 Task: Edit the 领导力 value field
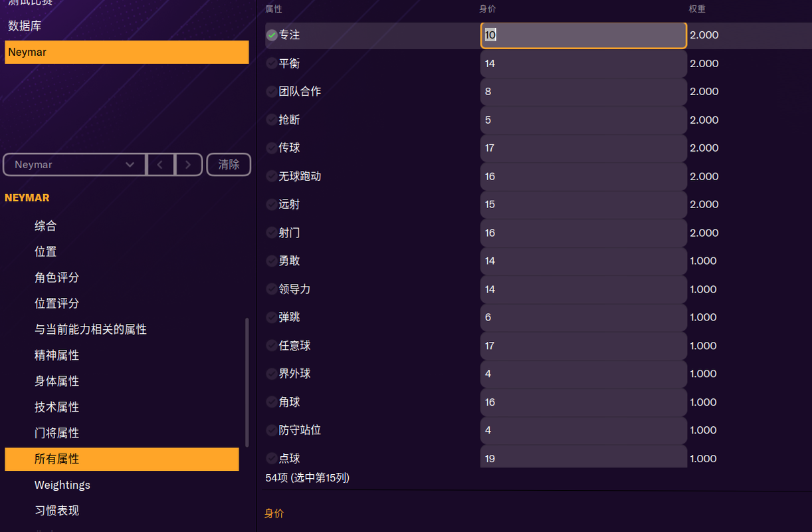pos(583,290)
